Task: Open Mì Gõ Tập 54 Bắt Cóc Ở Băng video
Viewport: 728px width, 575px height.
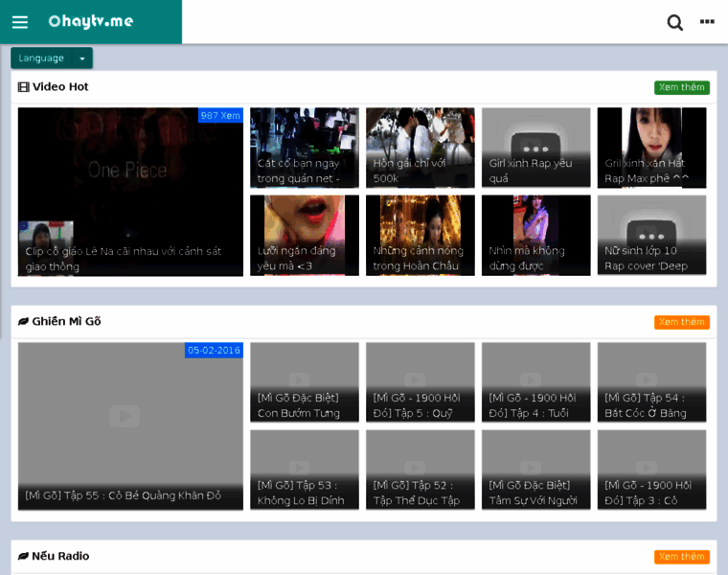Action: pos(652,382)
